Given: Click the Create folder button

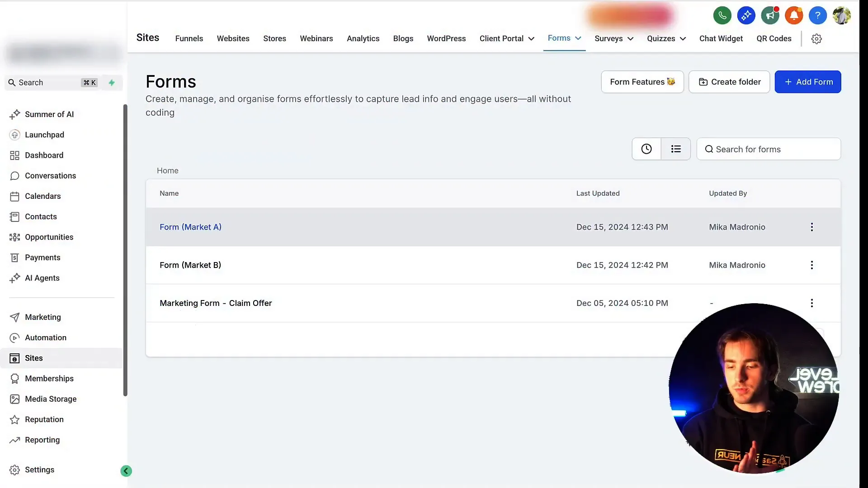Looking at the screenshot, I should click(729, 82).
